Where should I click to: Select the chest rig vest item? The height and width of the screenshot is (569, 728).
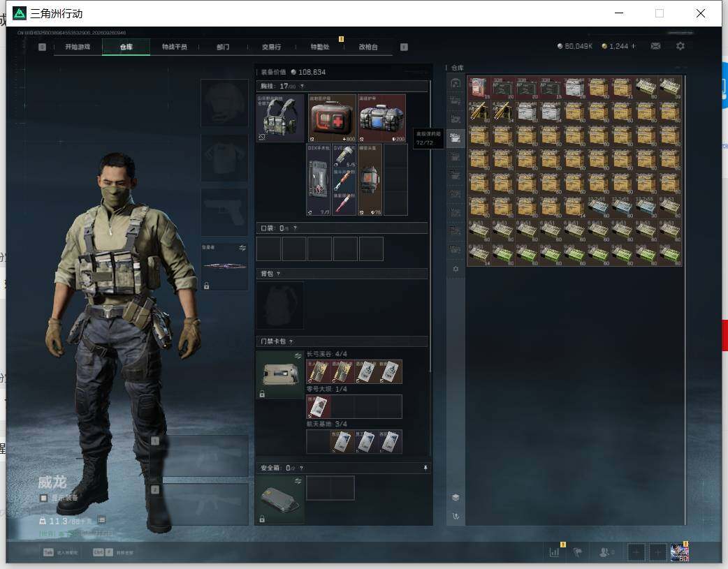[280, 119]
